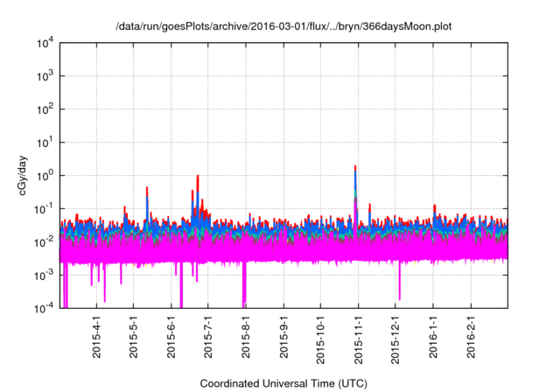This screenshot has height=392, width=560.
Task: Click the tallest red peak near 2015-11-1
Action: point(355,168)
